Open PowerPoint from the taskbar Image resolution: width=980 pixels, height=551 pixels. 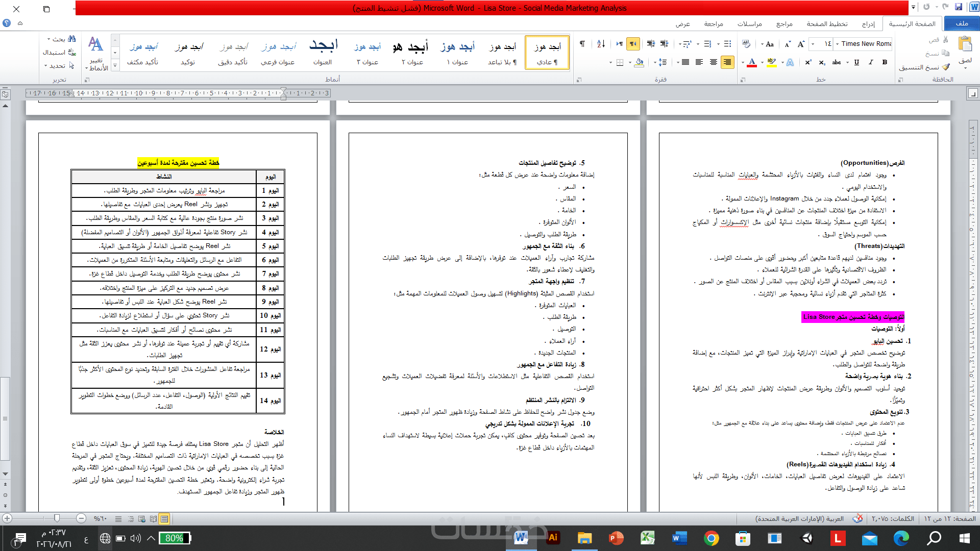(x=616, y=538)
